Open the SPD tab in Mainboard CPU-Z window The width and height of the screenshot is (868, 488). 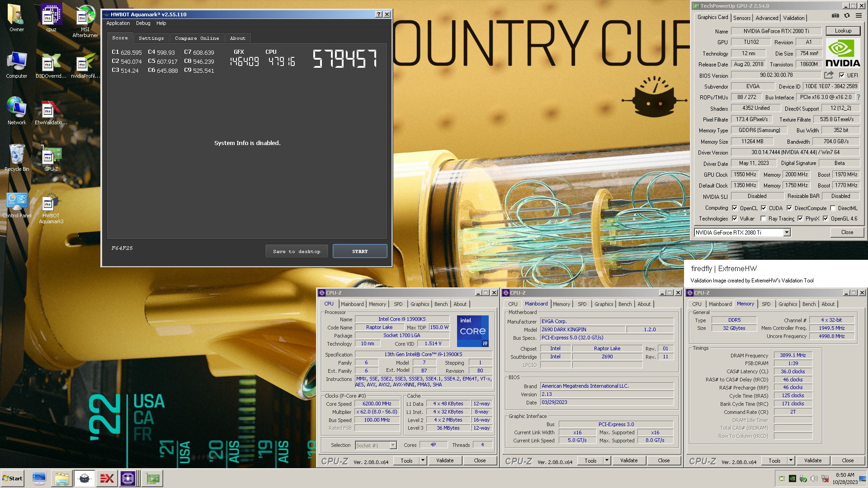coord(582,304)
